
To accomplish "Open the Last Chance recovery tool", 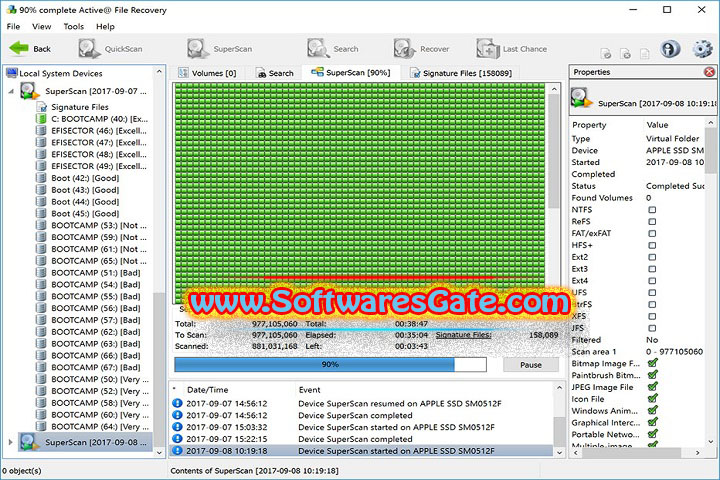I will point(512,49).
